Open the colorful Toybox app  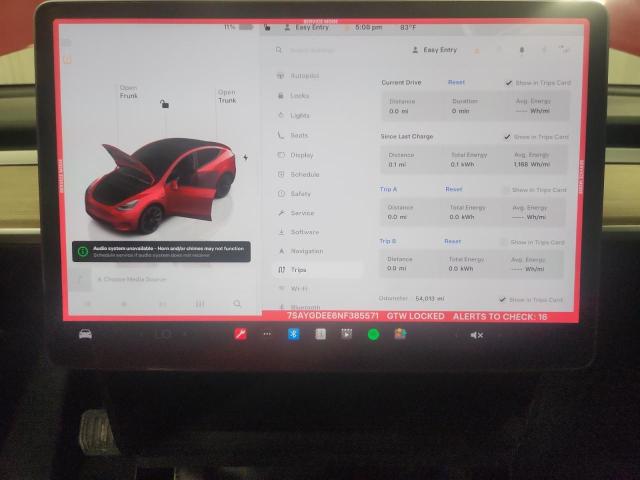[x=400, y=334]
